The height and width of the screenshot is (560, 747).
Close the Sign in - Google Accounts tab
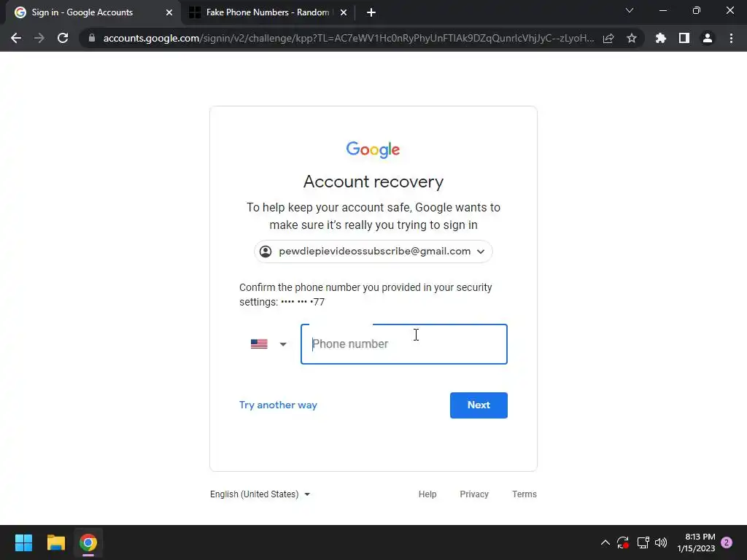pos(169,13)
